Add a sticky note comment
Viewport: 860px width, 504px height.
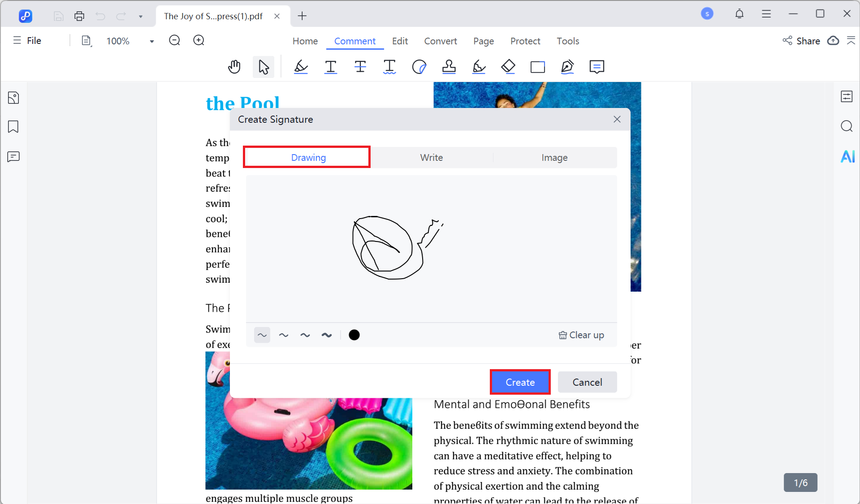click(x=596, y=67)
